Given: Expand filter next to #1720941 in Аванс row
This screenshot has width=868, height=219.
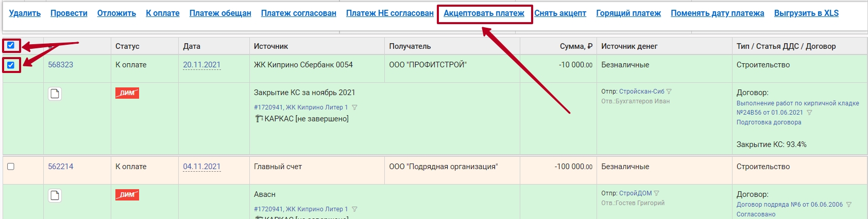Looking at the screenshot, I should pos(354,209).
